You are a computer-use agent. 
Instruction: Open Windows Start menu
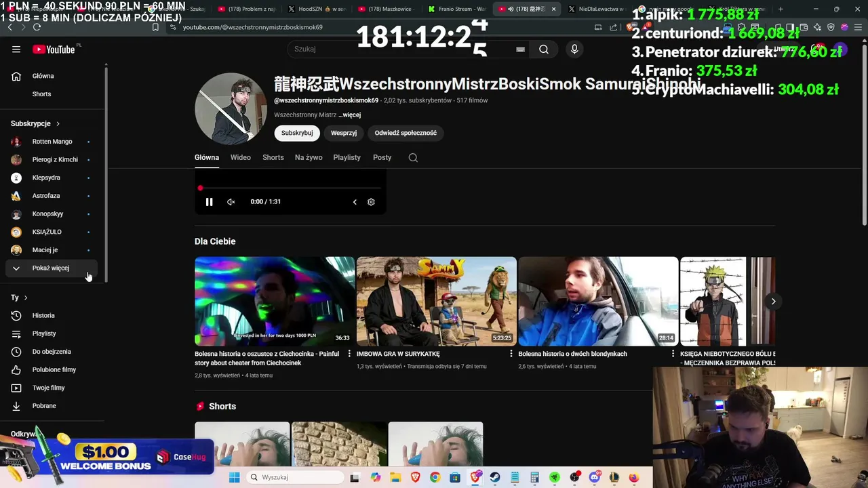(235, 477)
